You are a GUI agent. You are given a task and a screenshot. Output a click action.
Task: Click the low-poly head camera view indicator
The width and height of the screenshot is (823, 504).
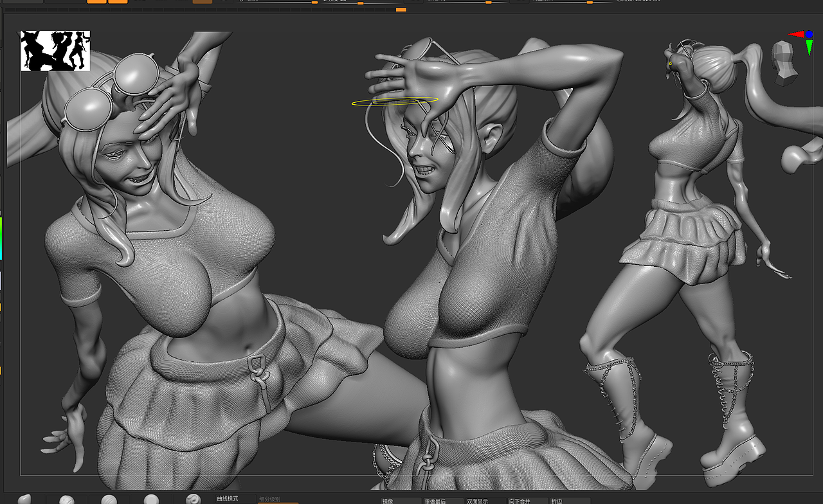pyautogui.click(x=784, y=64)
